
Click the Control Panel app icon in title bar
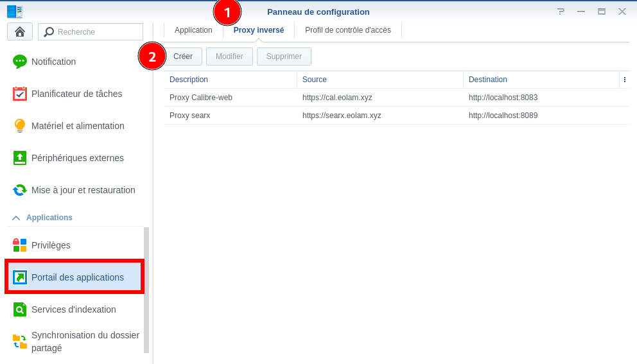[15, 12]
